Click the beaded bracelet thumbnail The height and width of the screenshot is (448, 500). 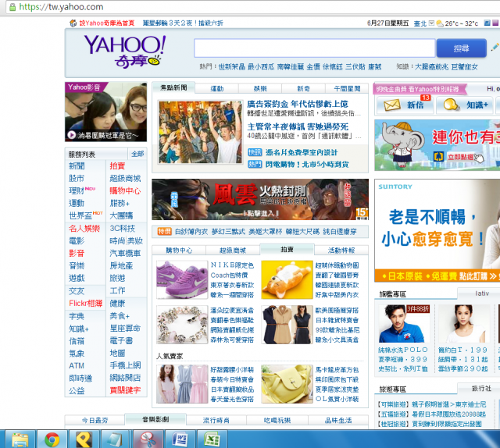[x=182, y=325]
